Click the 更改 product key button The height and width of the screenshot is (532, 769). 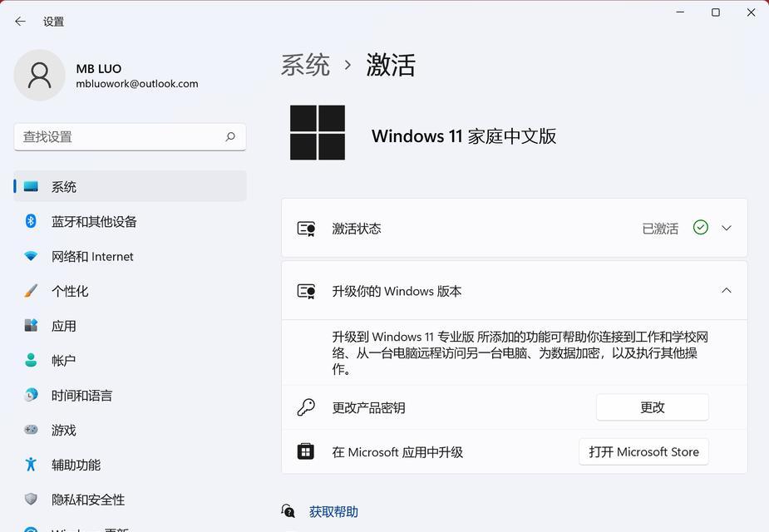653,407
